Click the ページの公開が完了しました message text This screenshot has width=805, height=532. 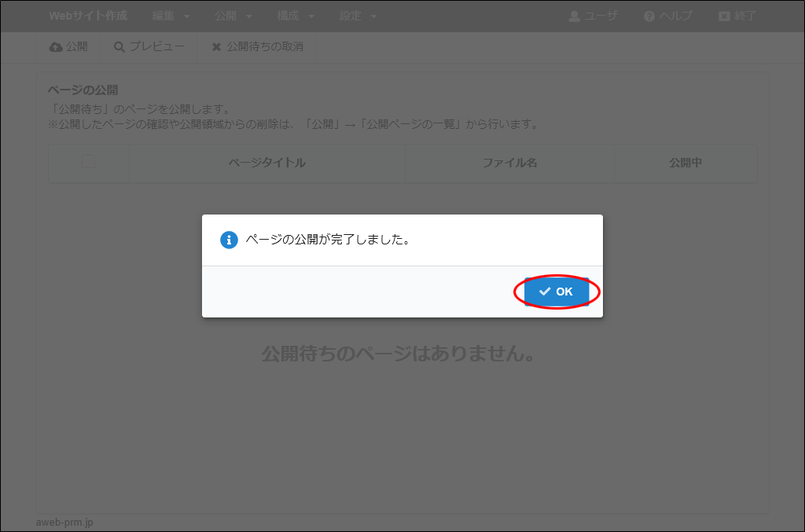(328, 240)
